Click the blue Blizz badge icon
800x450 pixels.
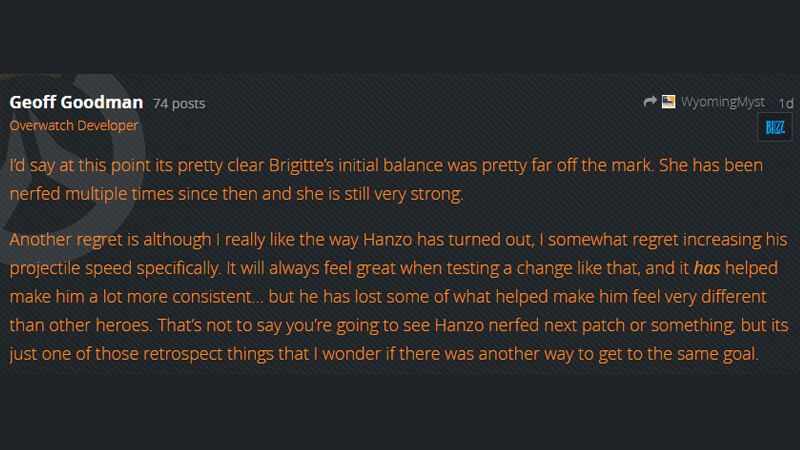point(774,127)
